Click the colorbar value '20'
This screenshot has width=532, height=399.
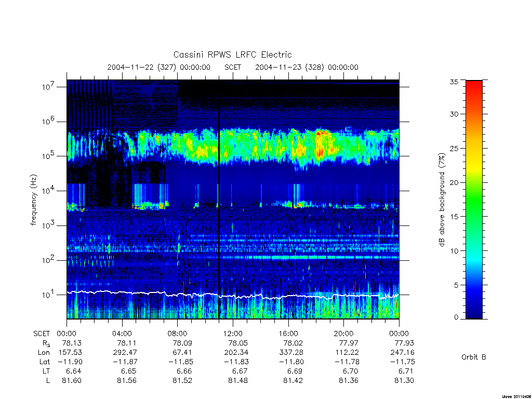coord(454,182)
